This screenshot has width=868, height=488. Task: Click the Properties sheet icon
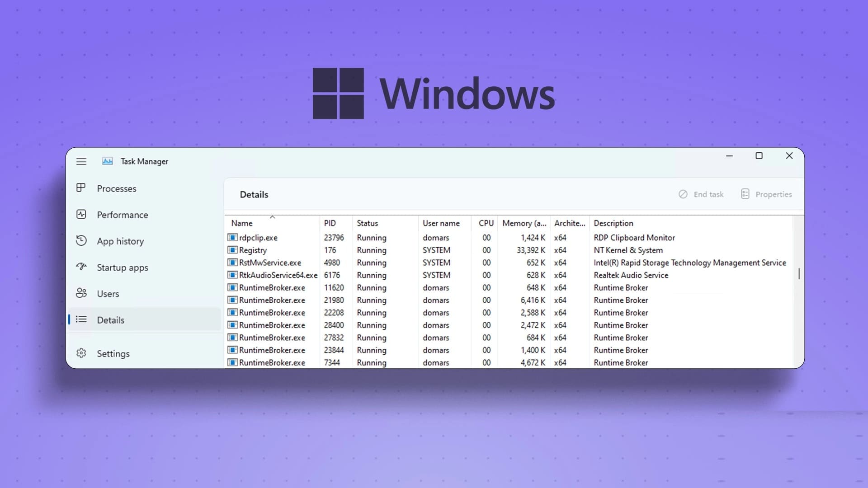coord(745,194)
